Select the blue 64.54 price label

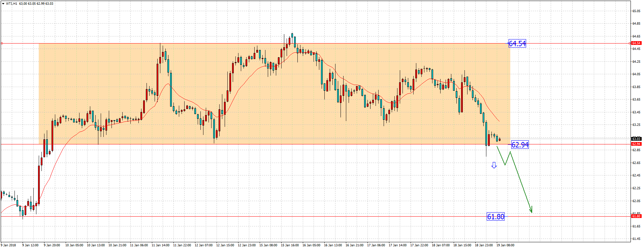tap(517, 44)
